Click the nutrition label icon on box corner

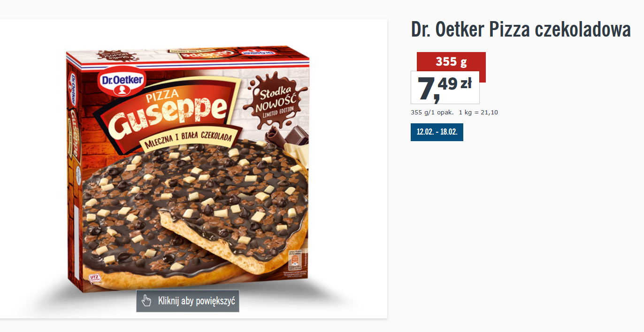(x=295, y=261)
